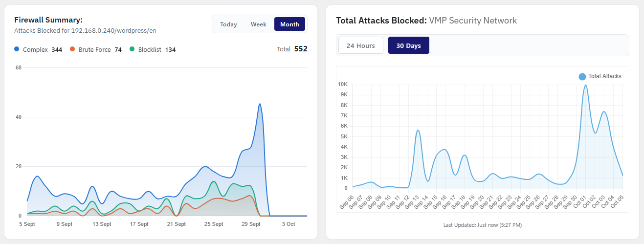Click the 20 value on firewall y-axis
Image resolution: width=644 pixels, height=244 pixels.
click(19, 166)
